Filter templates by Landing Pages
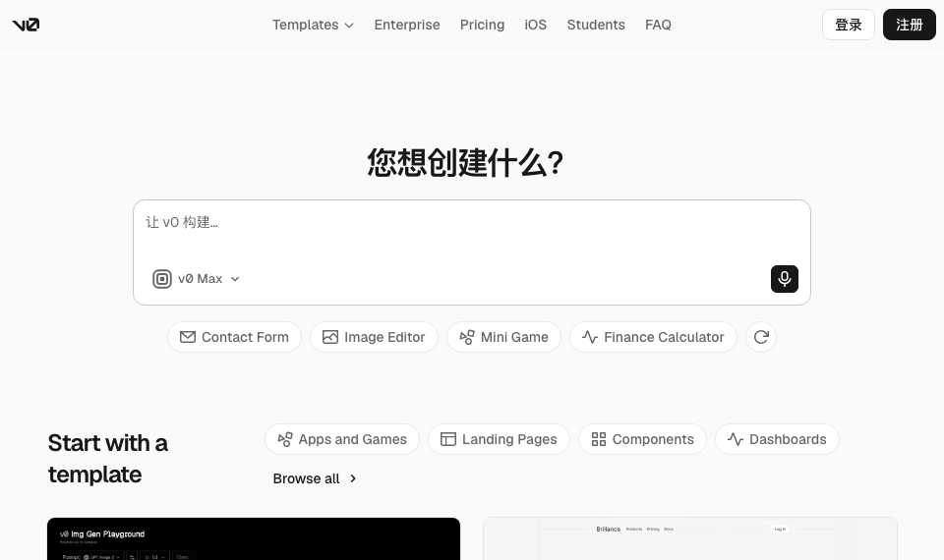The height and width of the screenshot is (560, 944). 499,440
